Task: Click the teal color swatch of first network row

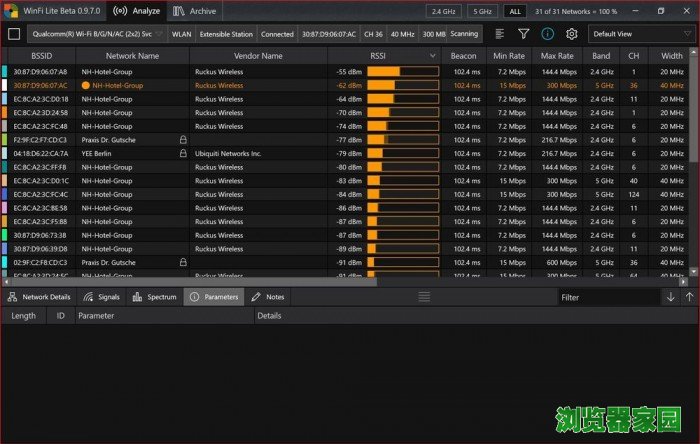Action: click(5, 72)
